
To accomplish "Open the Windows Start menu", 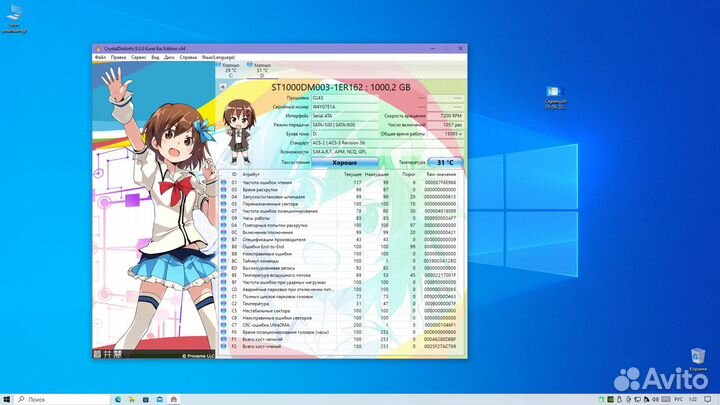I will 6,399.
